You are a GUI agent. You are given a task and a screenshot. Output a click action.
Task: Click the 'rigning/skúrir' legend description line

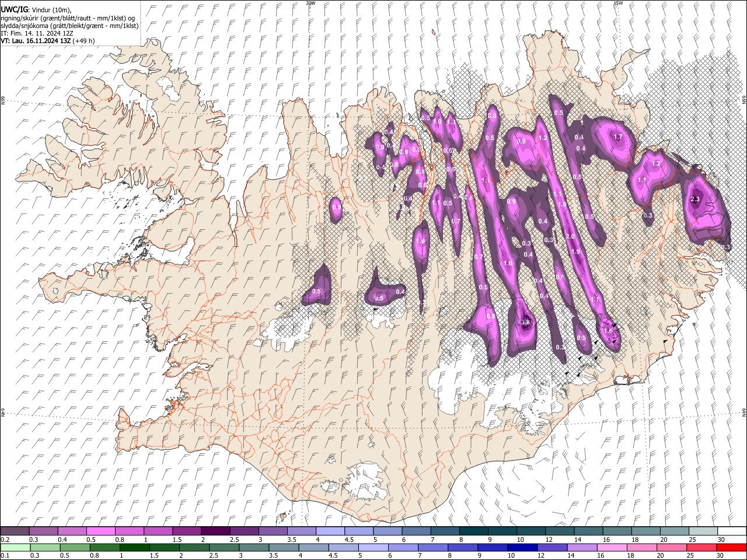coord(68,18)
